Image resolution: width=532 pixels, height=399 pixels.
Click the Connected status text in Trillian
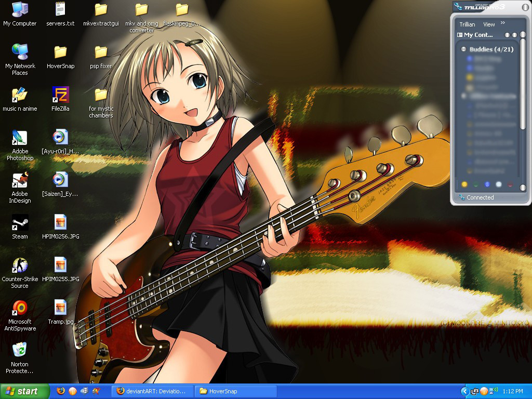pos(480,197)
